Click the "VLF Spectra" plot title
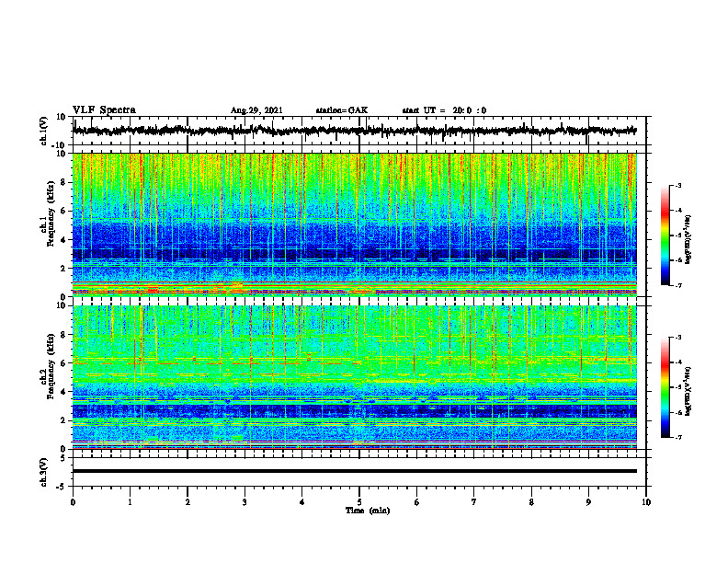The image size is (728, 563). pyautogui.click(x=104, y=110)
